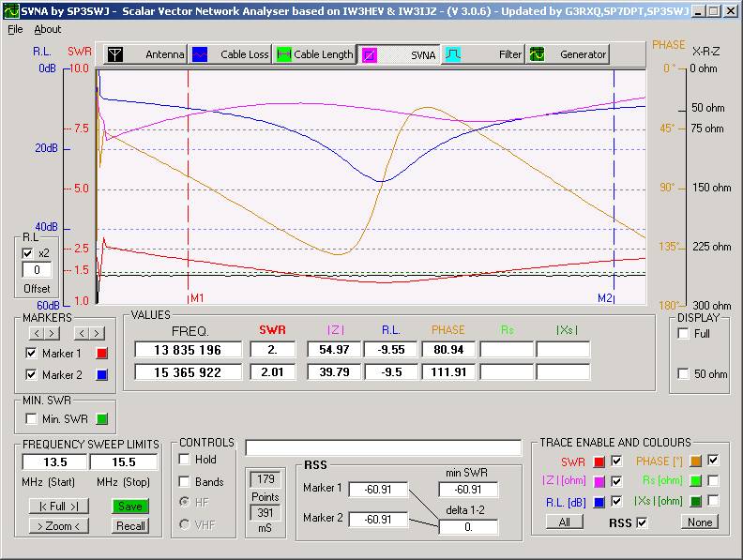Open the Generator mode
Viewport: 743px width, 560px height.
[x=569, y=54]
